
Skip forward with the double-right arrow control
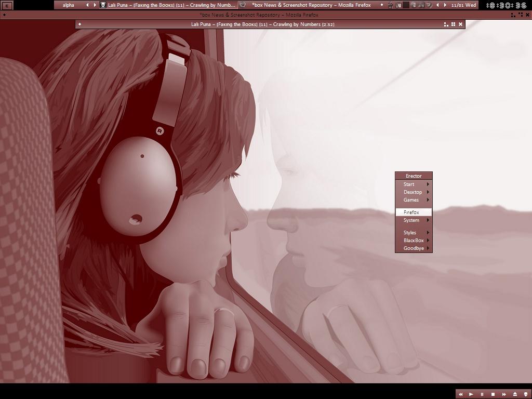(504, 394)
